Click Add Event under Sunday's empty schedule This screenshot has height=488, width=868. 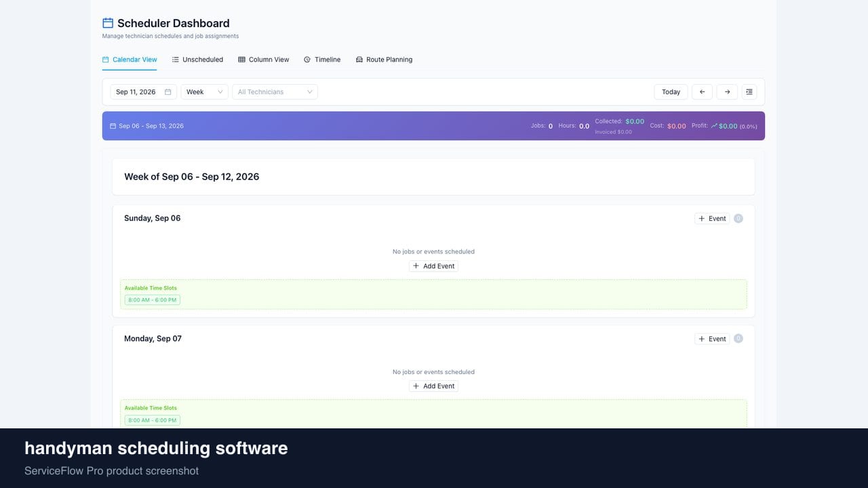tap(433, 266)
